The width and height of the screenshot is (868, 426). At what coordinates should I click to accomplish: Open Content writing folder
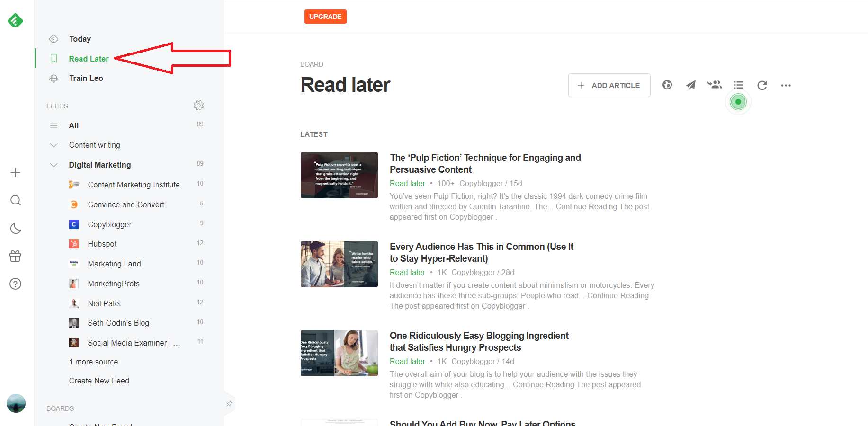tap(94, 145)
